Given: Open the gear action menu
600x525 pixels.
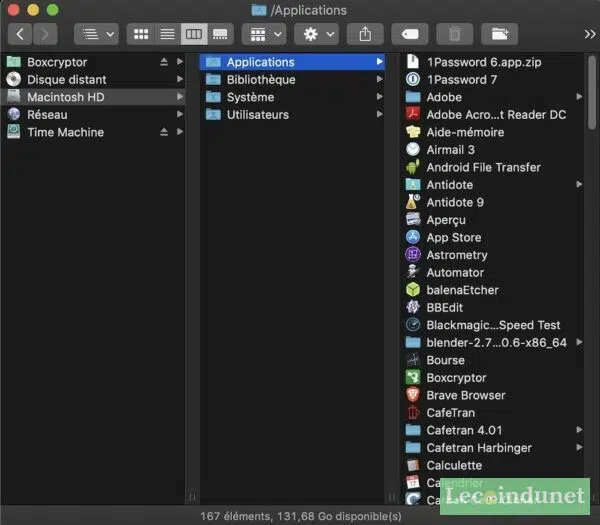Looking at the screenshot, I should (x=316, y=34).
